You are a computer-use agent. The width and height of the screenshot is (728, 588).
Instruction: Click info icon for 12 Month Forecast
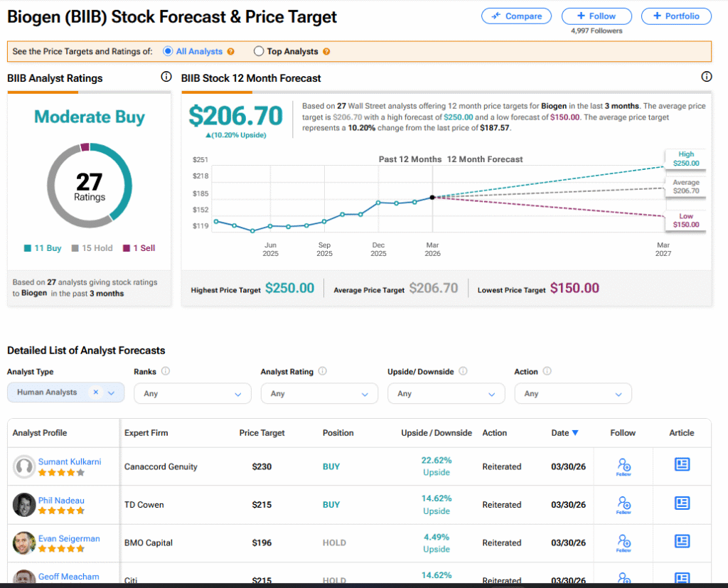click(706, 77)
